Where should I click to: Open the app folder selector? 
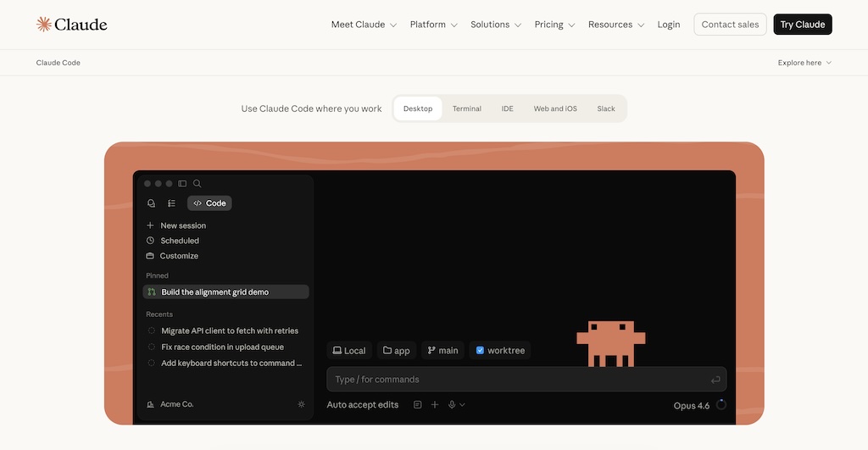tap(397, 350)
